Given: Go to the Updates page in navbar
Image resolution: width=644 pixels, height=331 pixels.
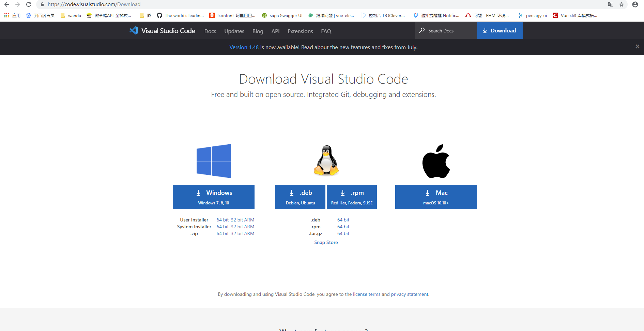Looking at the screenshot, I should (x=234, y=31).
